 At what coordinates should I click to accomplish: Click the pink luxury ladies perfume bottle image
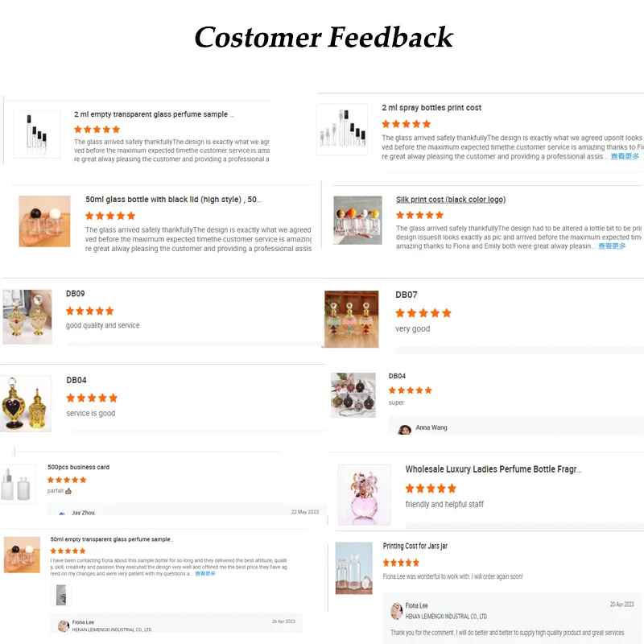tap(365, 495)
